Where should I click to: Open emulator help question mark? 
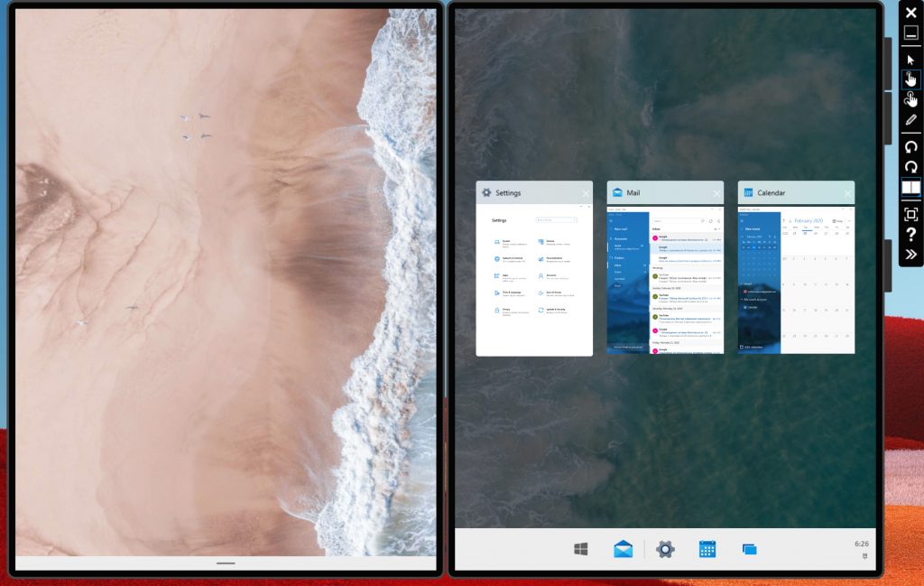(910, 235)
